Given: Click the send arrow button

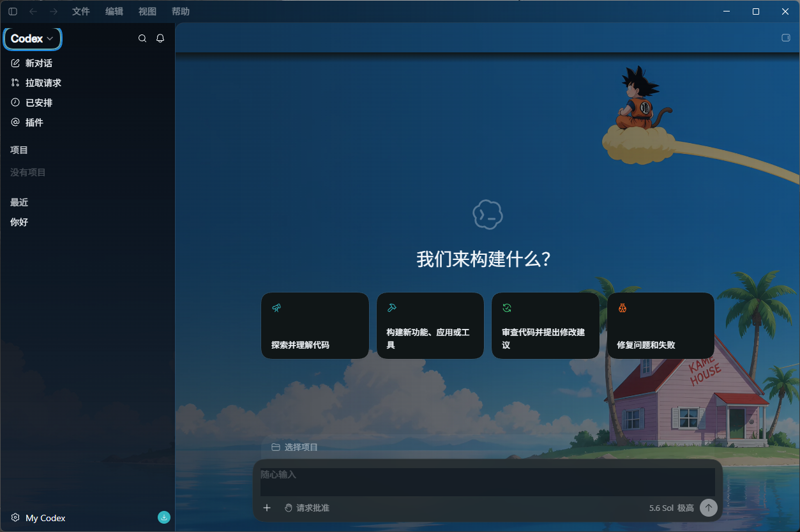Looking at the screenshot, I should coord(708,508).
